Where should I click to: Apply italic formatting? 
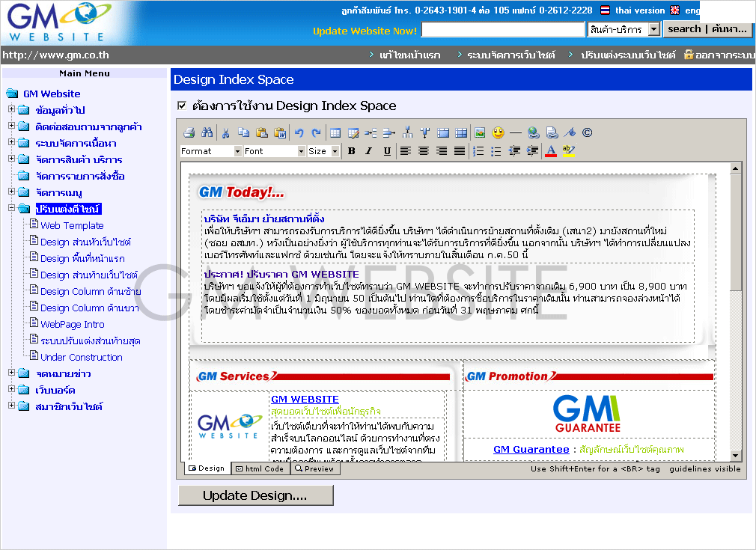tap(369, 151)
